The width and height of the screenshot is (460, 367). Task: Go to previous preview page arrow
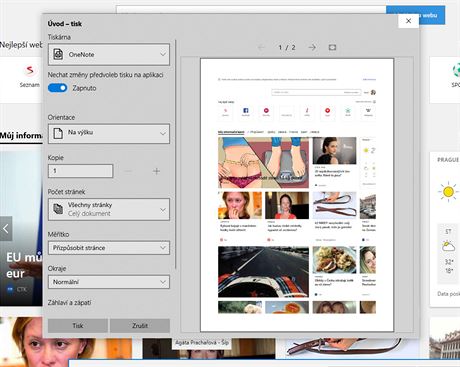[x=261, y=47]
